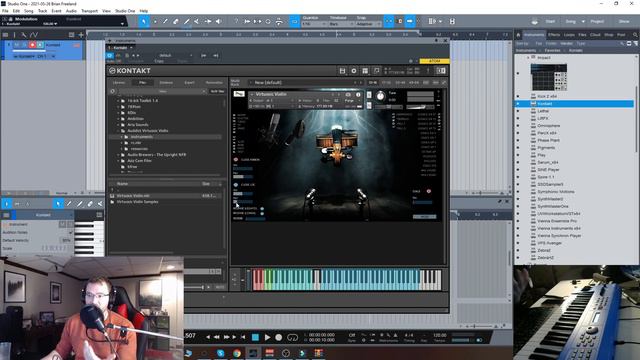Toggle monitor button on Kontakt track

click(x=40, y=45)
